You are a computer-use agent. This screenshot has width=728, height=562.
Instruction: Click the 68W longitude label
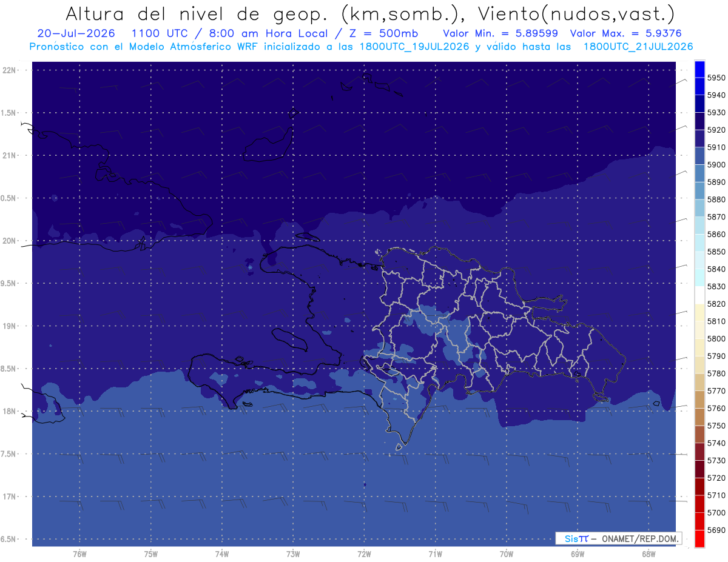pos(649,554)
